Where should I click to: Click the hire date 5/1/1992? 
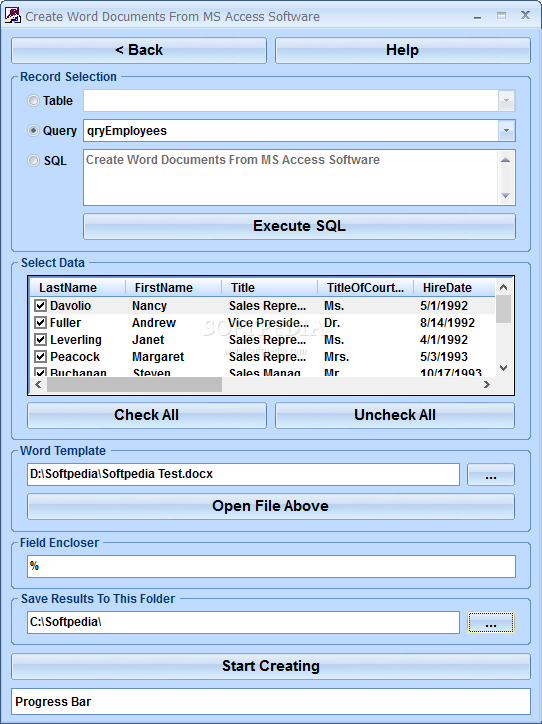click(444, 306)
